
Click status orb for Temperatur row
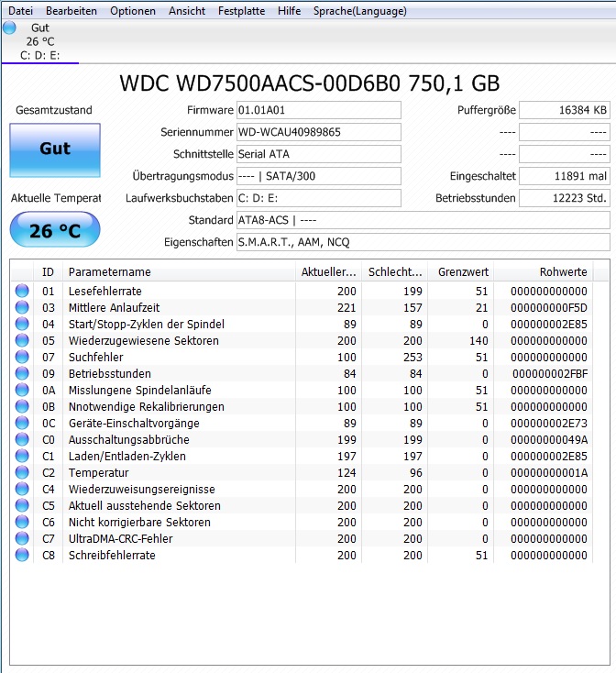click(x=22, y=472)
